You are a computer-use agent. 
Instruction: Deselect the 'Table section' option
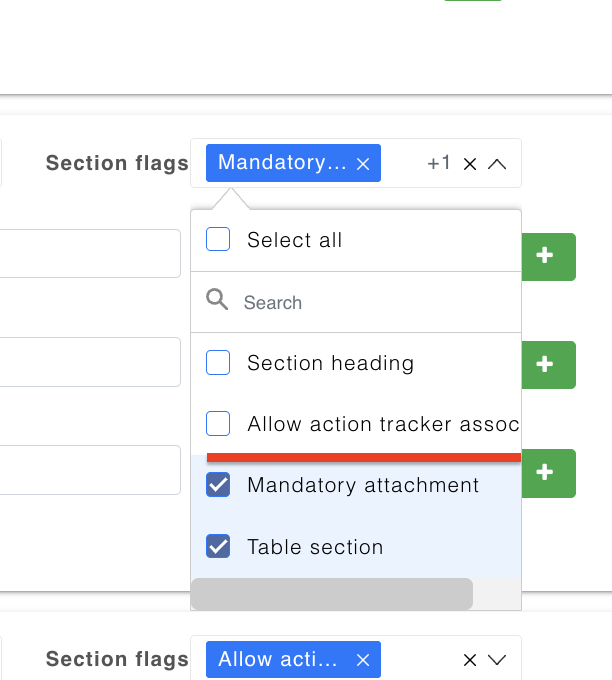pos(218,547)
